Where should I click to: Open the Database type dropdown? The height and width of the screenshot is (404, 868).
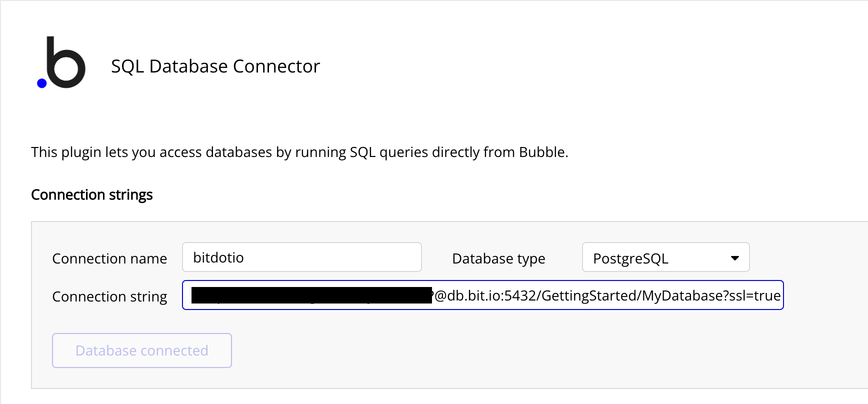point(665,257)
